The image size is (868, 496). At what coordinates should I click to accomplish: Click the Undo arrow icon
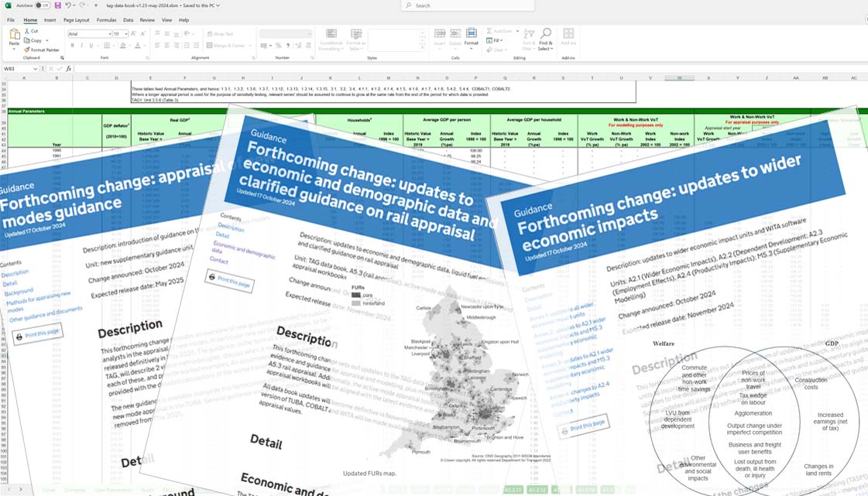click(x=68, y=5)
